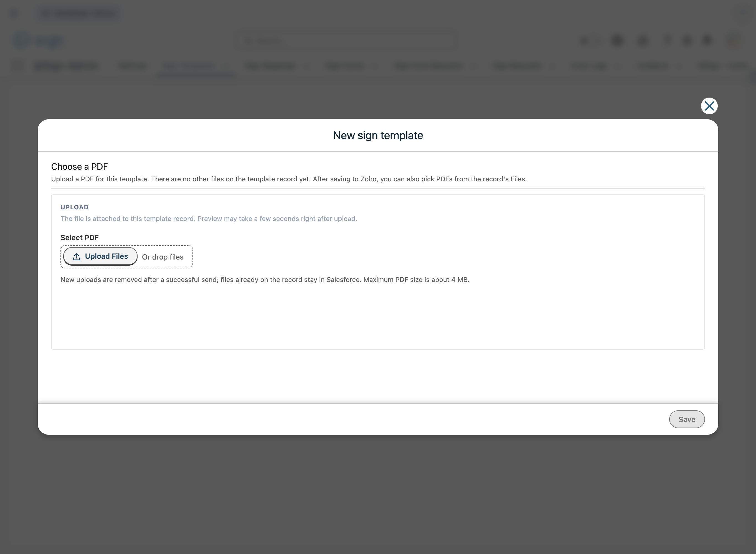Click the 'Select PDF' field label
Screen dimensions: 756x554
[80, 237]
